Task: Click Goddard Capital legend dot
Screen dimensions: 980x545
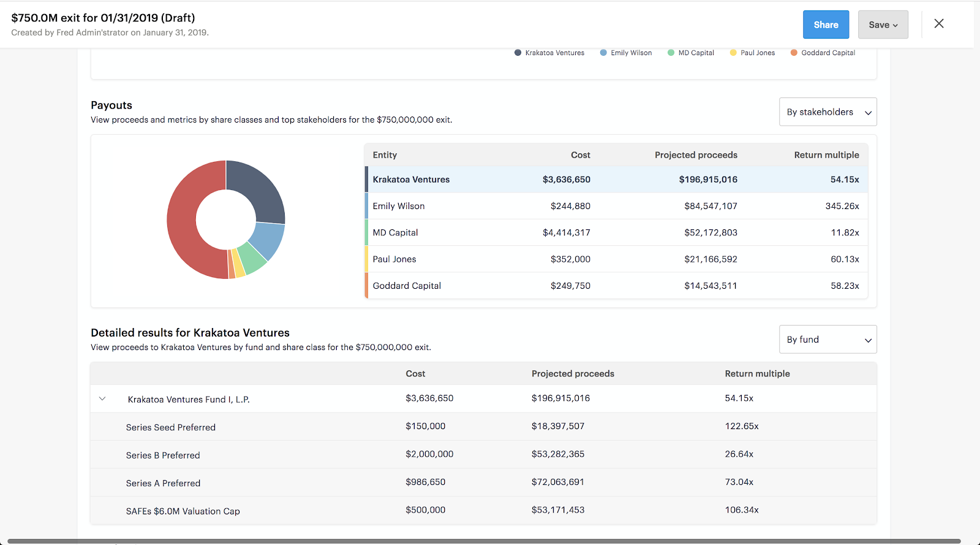Action: (x=794, y=53)
